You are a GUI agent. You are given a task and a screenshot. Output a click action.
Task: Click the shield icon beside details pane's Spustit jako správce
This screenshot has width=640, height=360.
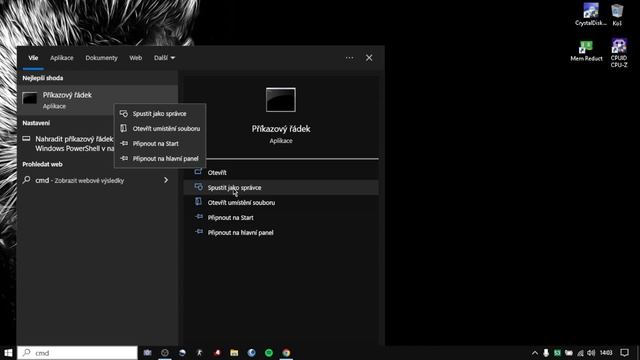pyautogui.click(x=198, y=187)
